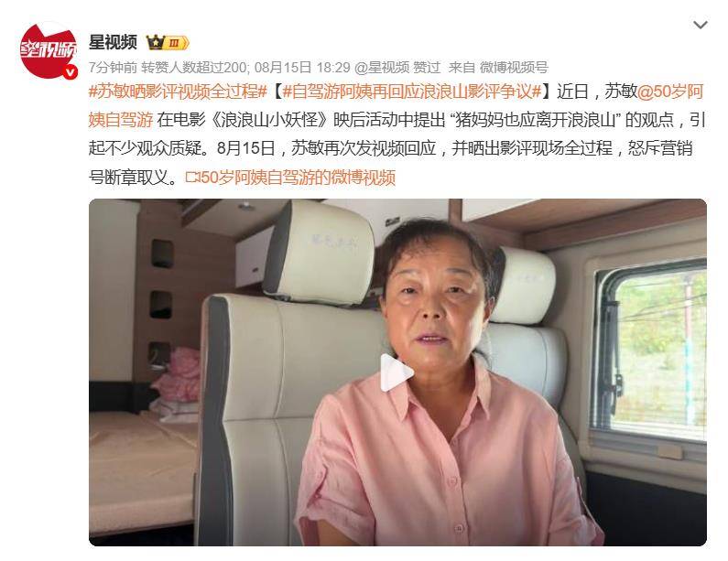The width and height of the screenshot is (728, 561).
Task: Open hashtag #苏敏晒影评视频全过程#
Action: [178, 92]
